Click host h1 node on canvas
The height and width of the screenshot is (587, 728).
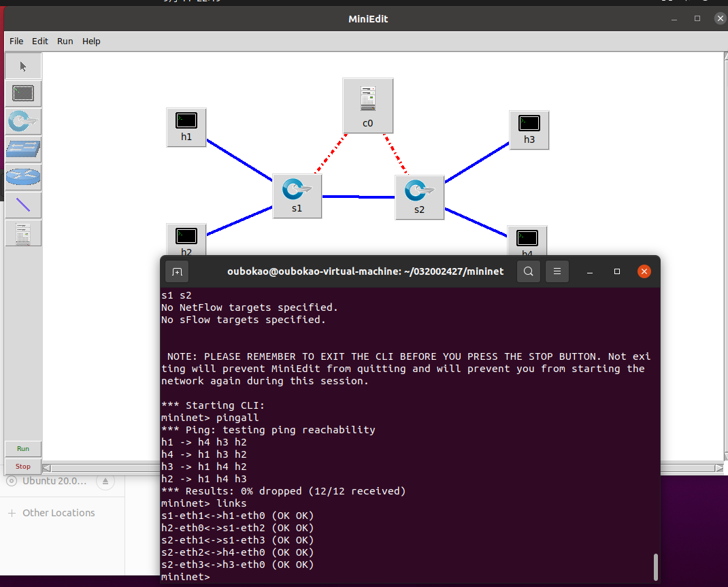(x=186, y=127)
